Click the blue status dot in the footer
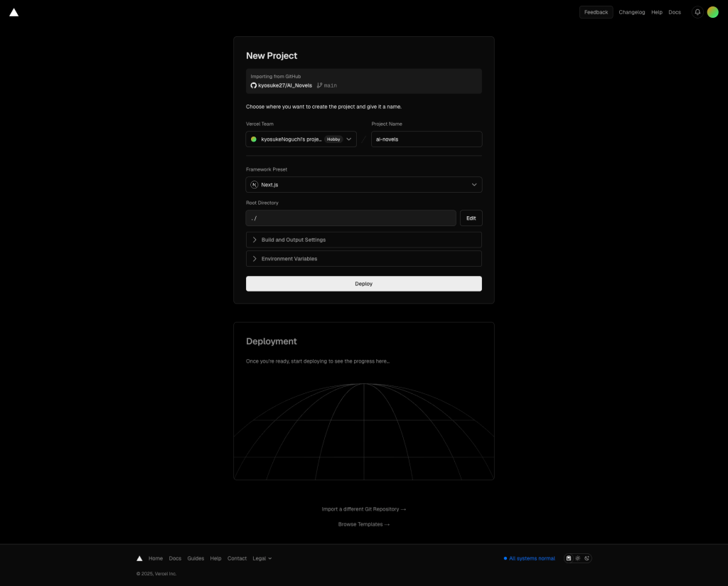This screenshot has width=728, height=586. pos(505,558)
